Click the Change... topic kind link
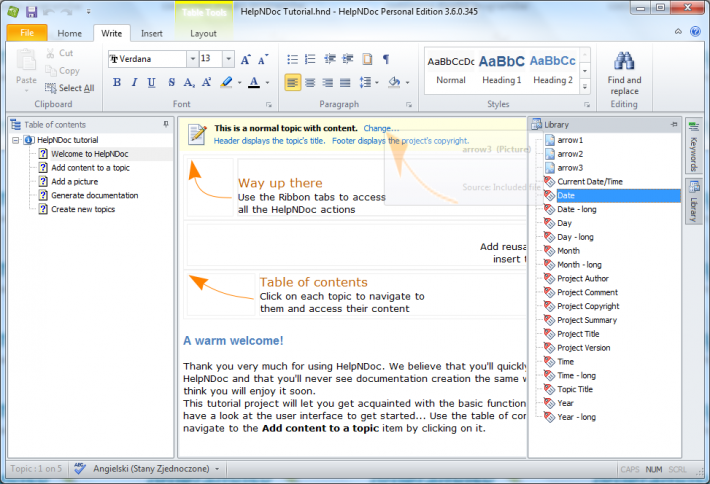 (380, 128)
